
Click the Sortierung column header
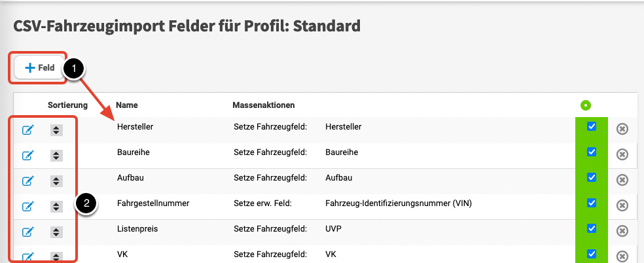point(67,105)
